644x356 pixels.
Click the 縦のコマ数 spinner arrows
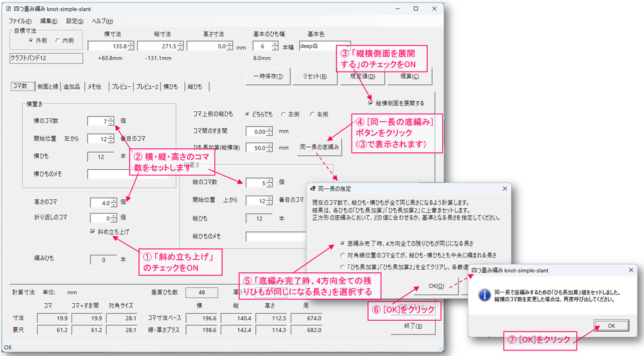(x=269, y=183)
